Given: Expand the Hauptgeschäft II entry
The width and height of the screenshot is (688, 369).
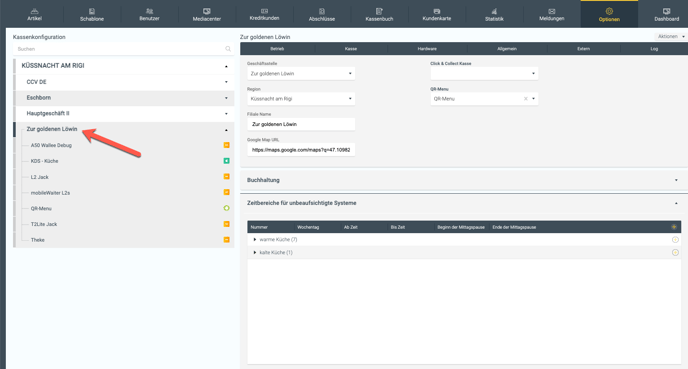Looking at the screenshot, I should click(x=226, y=114).
